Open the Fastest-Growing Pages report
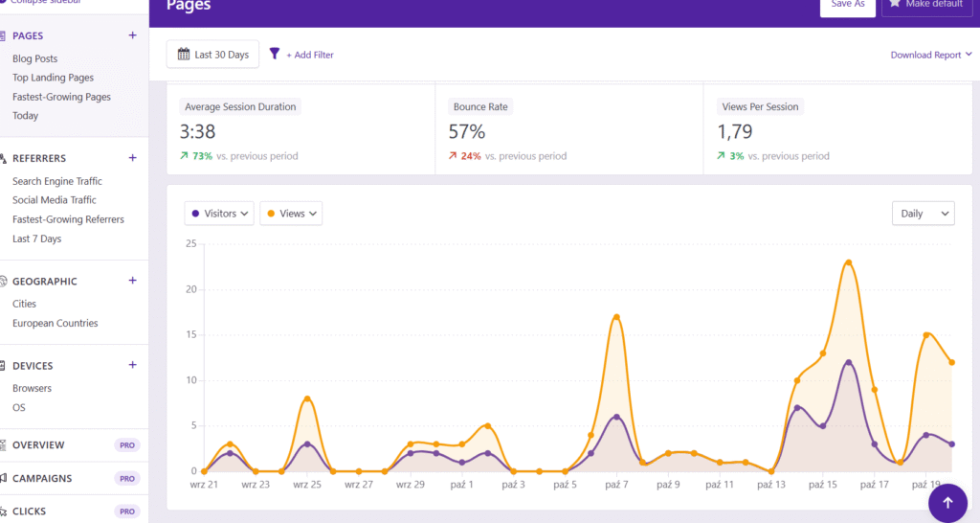The width and height of the screenshot is (980, 523). pyautogui.click(x=61, y=97)
